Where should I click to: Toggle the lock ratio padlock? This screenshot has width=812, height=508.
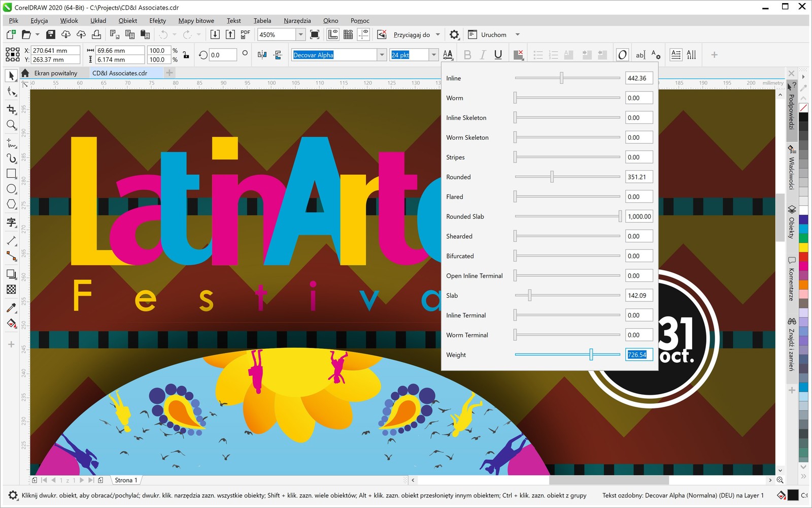pos(186,55)
